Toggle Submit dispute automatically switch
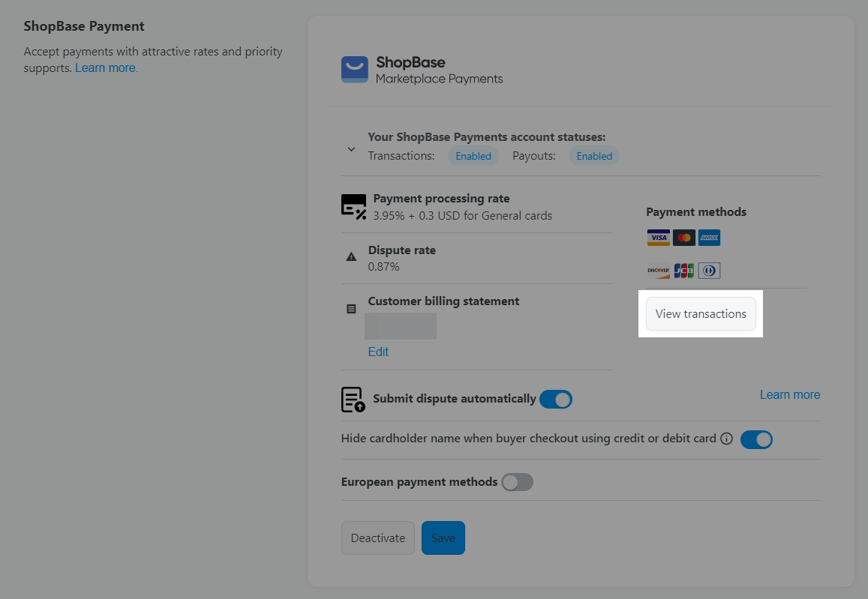868x599 pixels. pyautogui.click(x=556, y=400)
